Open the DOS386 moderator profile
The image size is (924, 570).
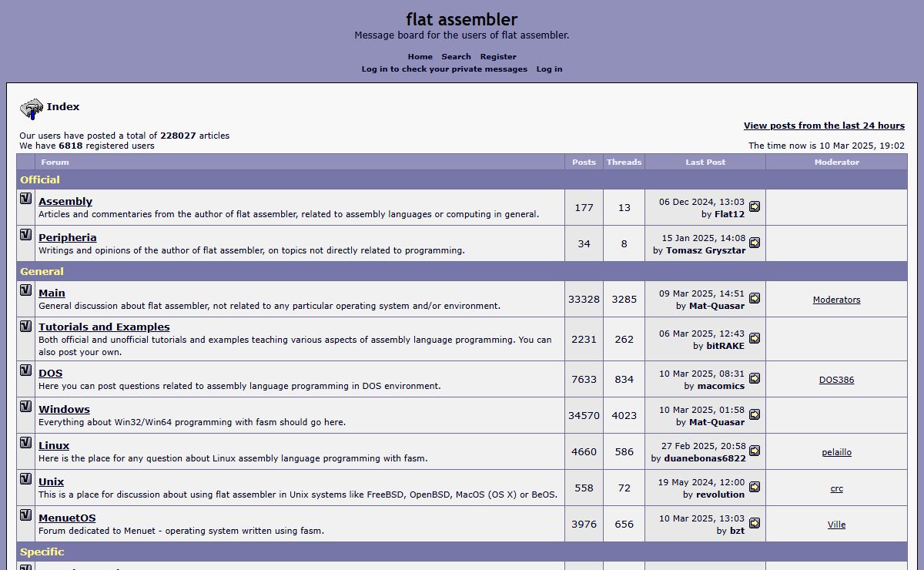click(x=836, y=380)
